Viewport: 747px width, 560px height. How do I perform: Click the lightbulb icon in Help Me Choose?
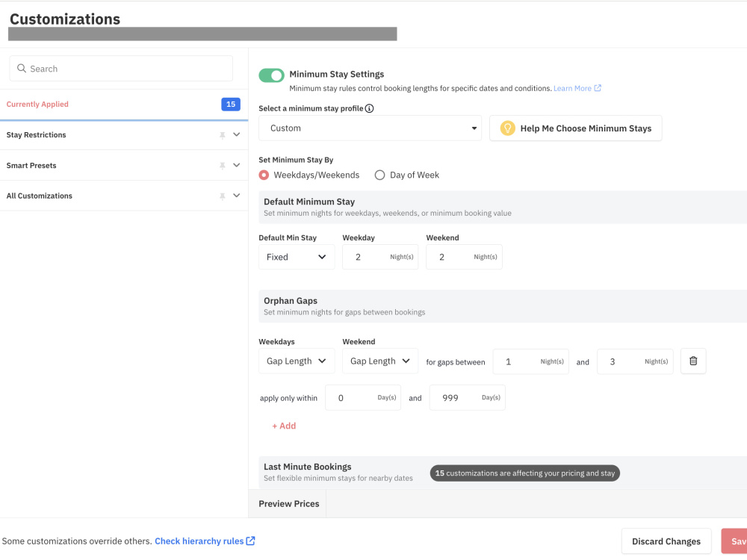click(507, 128)
